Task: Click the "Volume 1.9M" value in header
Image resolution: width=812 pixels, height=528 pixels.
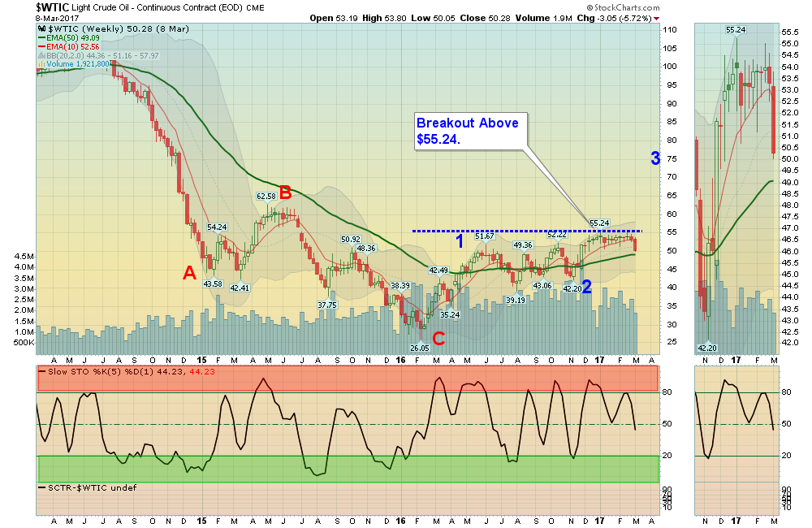Action: coord(544,18)
